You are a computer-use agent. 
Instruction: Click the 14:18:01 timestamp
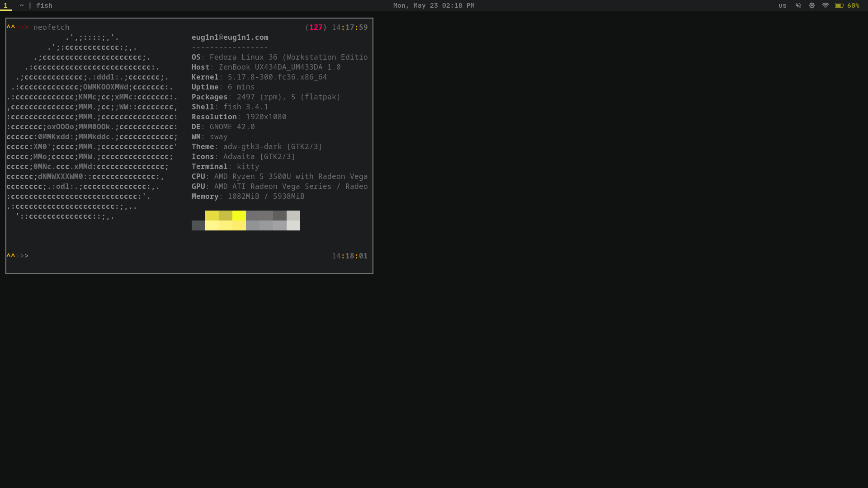click(350, 256)
